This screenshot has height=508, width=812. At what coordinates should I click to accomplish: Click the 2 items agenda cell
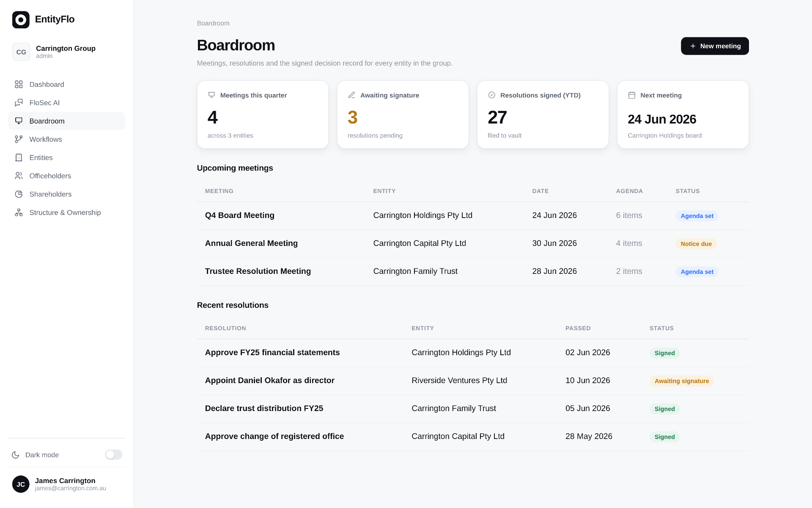(629, 271)
